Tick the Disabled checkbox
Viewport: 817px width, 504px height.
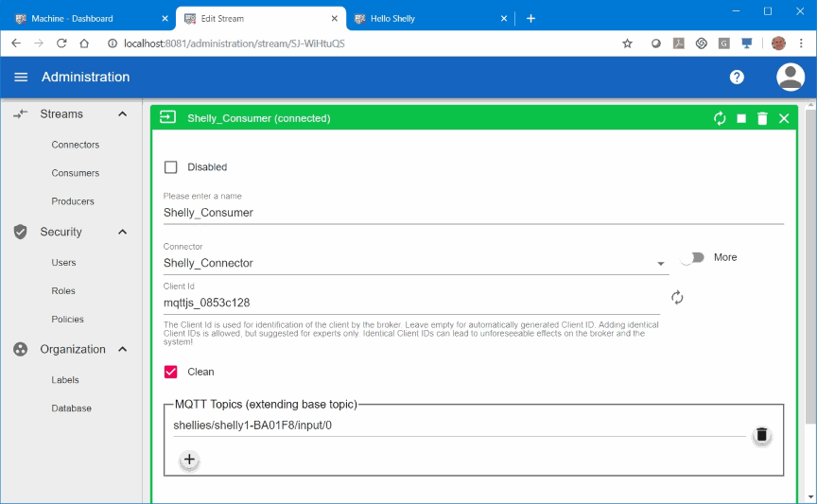click(x=171, y=167)
